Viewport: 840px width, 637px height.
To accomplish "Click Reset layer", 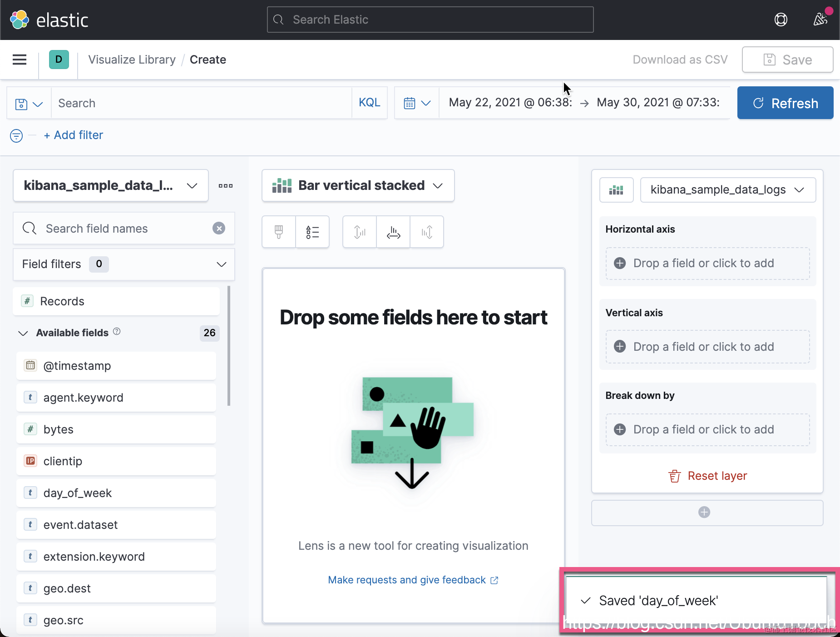I will (x=707, y=476).
